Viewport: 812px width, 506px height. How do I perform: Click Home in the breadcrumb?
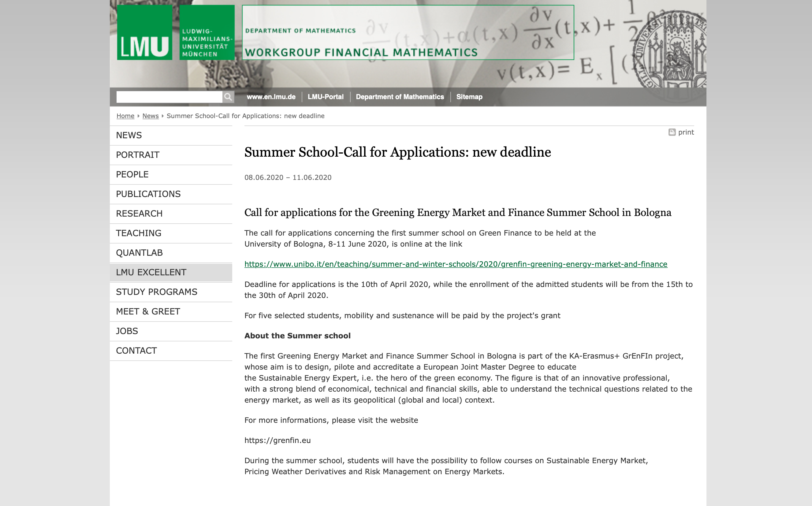pos(125,116)
